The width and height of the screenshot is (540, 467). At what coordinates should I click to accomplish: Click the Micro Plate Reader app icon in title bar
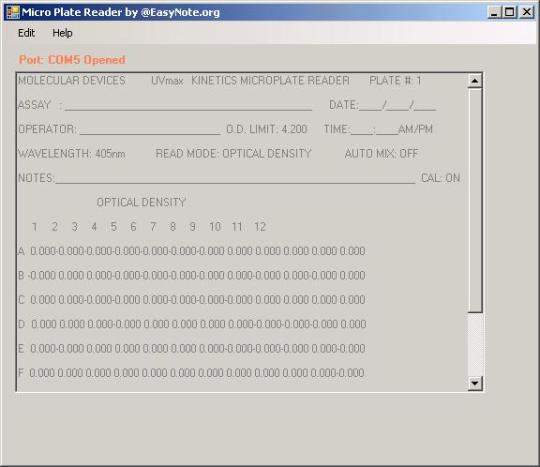(12, 12)
